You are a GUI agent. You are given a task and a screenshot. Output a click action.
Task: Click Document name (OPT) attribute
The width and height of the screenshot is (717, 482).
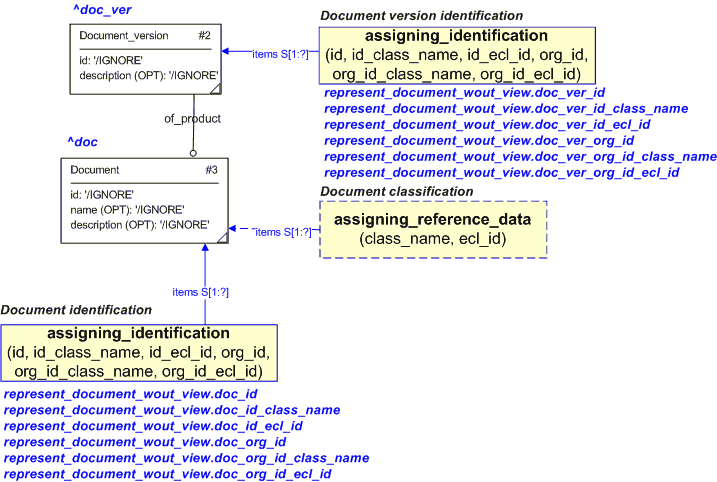127,210
